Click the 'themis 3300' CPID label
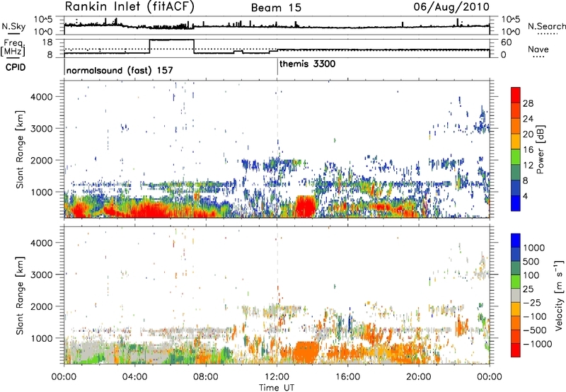 point(307,64)
